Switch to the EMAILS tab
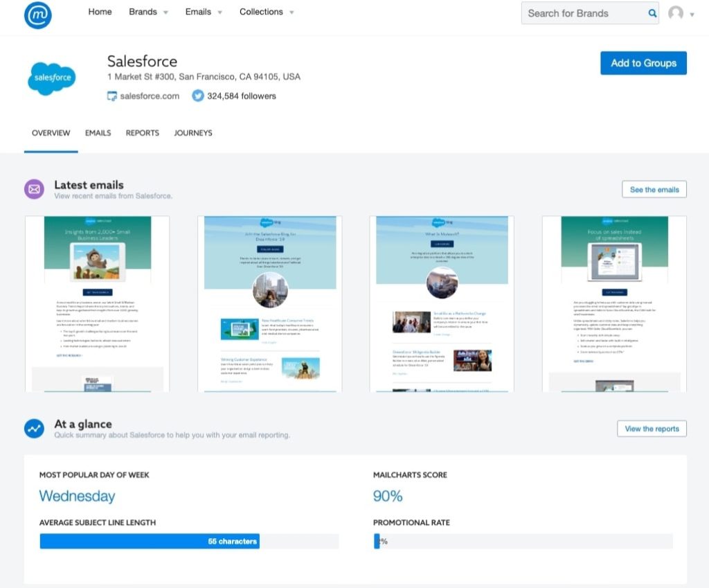 click(98, 133)
